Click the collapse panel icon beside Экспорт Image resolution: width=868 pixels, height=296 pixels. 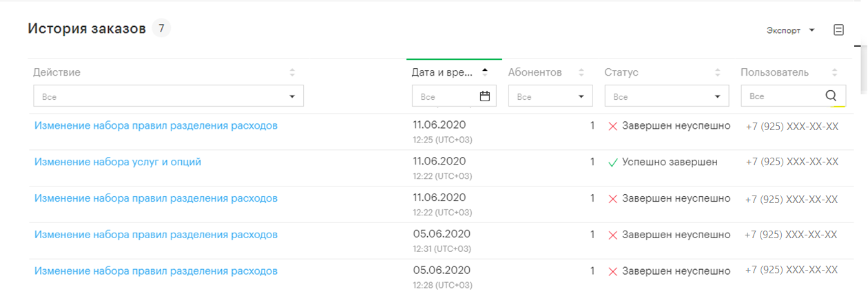[838, 30]
